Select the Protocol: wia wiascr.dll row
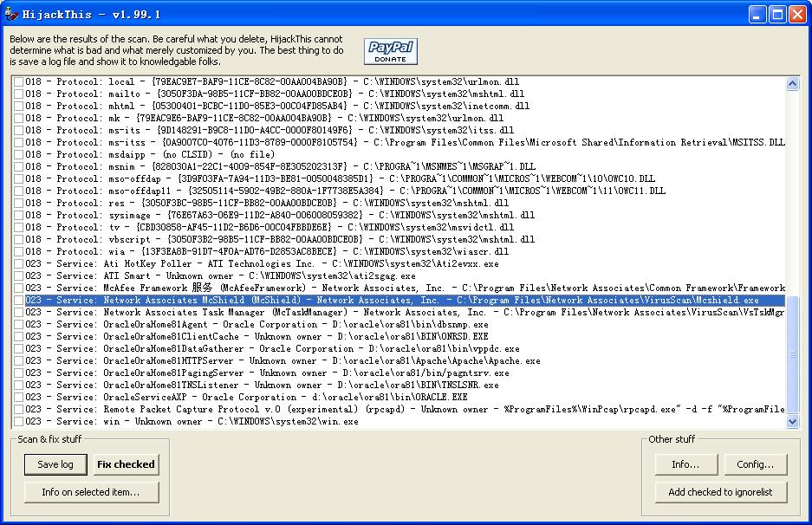 267,251
